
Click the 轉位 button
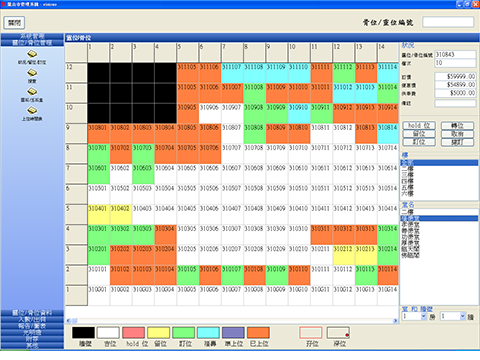pos(457,125)
